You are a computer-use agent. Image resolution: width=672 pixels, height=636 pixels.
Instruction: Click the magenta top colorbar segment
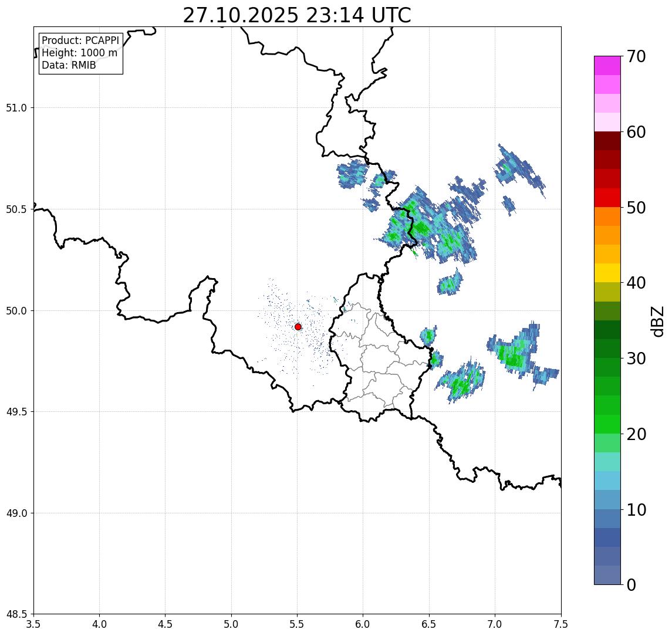tap(607, 66)
